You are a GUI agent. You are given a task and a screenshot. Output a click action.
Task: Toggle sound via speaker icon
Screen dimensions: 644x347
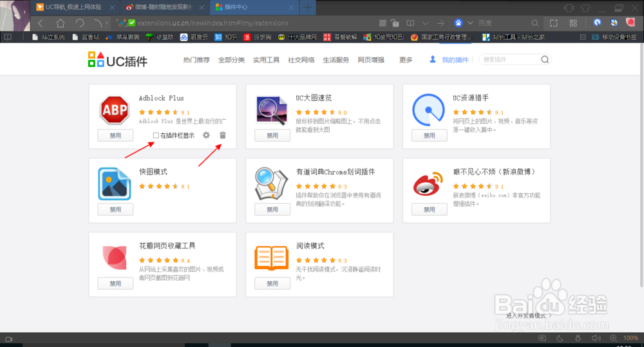tap(596, 339)
